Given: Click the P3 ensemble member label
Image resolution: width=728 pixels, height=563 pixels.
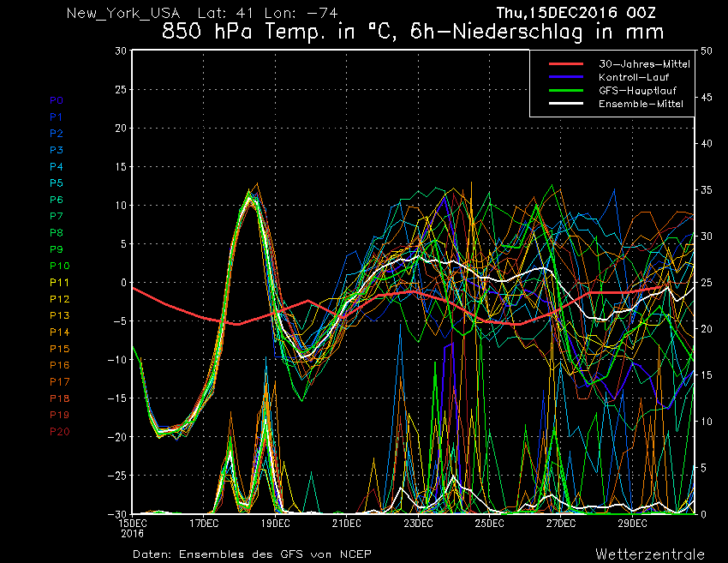Looking at the screenshot, I should click(x=57, y=150).
